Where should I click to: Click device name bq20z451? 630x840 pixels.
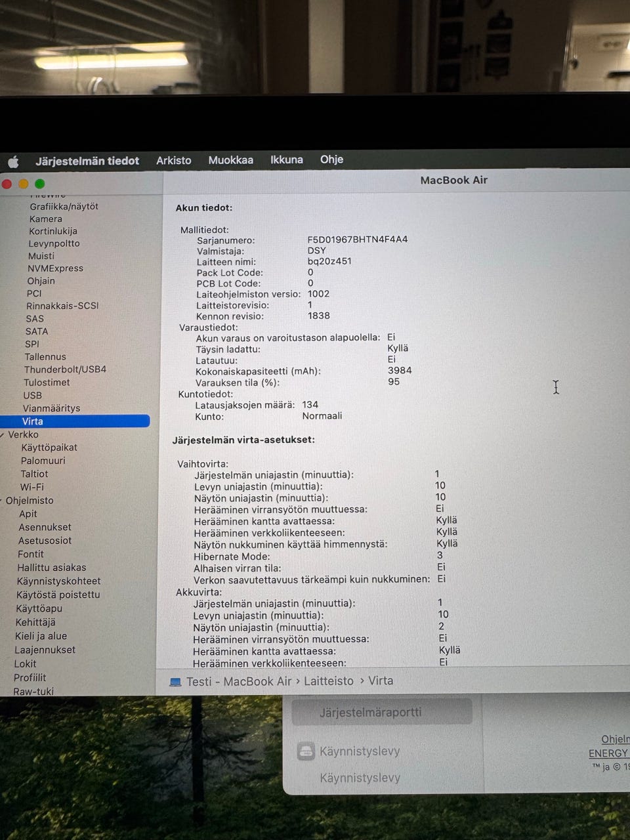[329, 261]
